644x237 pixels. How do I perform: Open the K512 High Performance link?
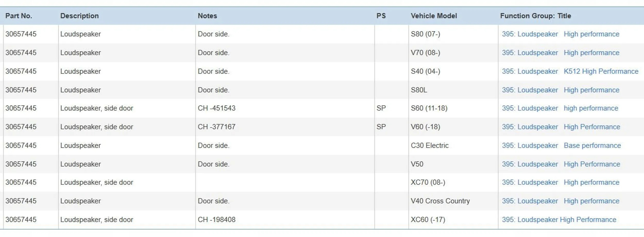click(x=601, y=71)
